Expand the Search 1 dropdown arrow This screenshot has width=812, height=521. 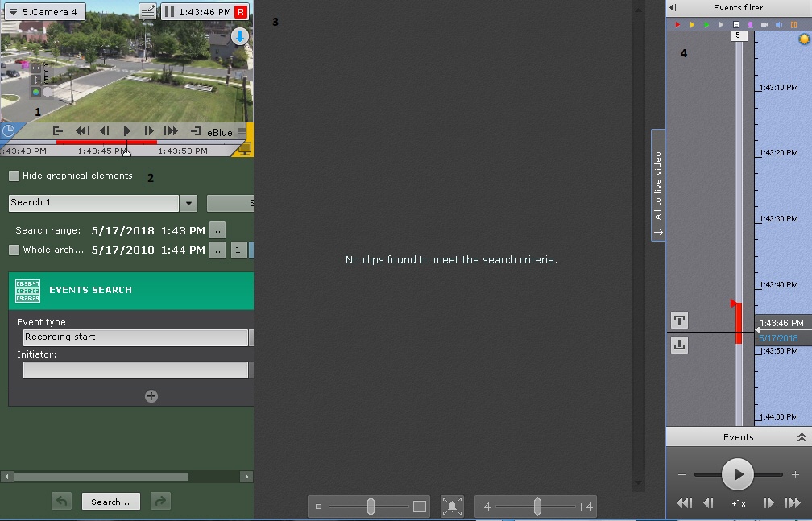188,203
